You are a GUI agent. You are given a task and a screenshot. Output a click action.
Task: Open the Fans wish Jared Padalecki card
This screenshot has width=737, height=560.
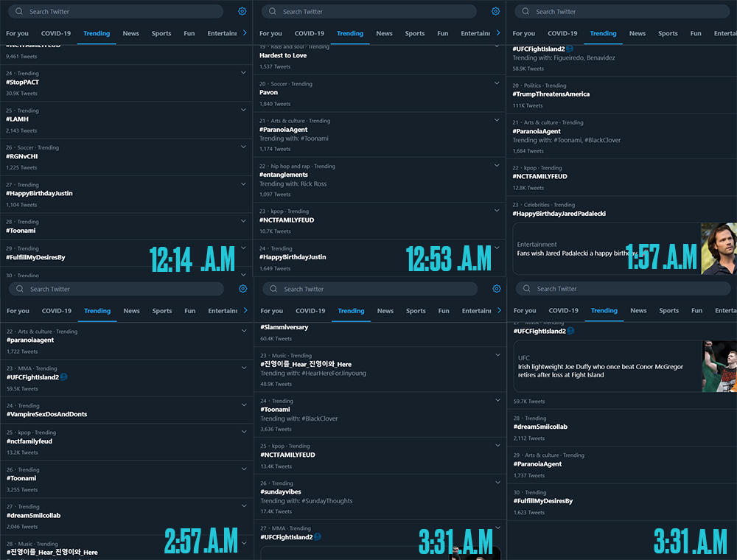click(624, 248)
